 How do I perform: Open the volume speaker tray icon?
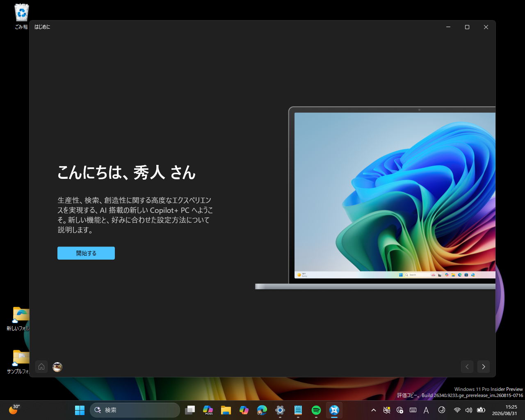[x=469, y=410]
